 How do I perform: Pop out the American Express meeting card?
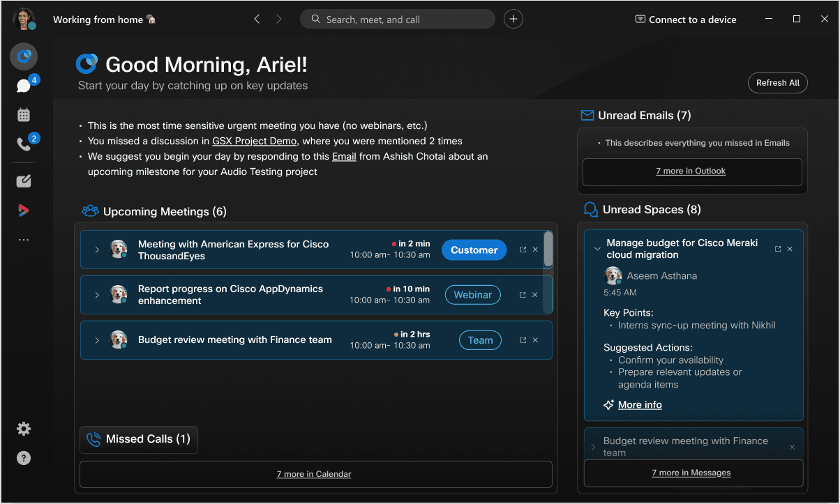523,250
